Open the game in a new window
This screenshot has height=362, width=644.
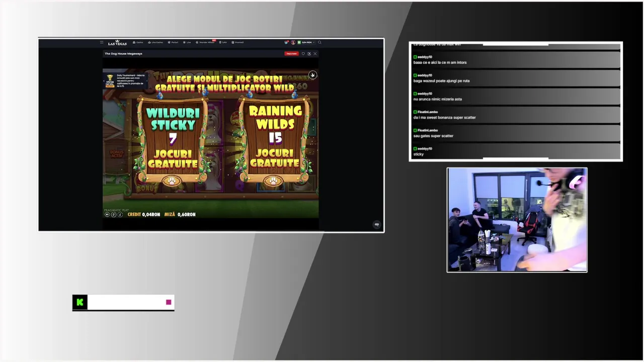(x=309, y=54)
